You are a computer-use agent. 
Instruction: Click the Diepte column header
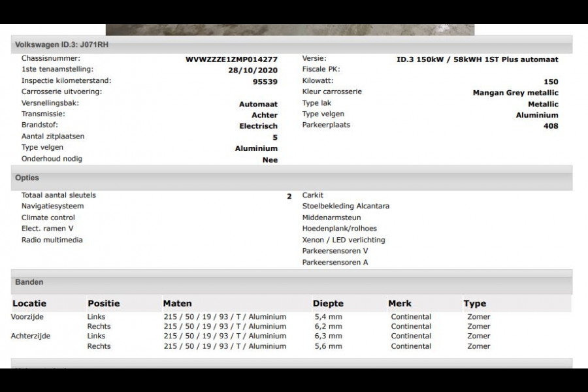(x=329, y=303)
